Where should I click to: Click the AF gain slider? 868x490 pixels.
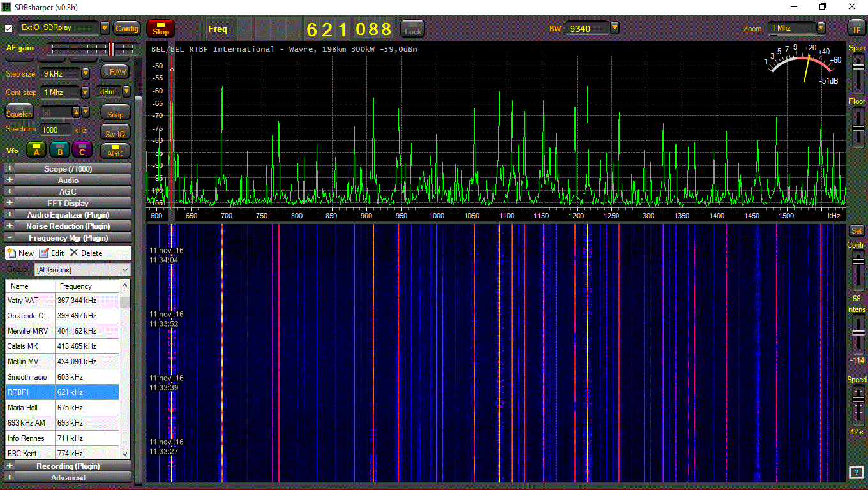(x=92, y=48)
